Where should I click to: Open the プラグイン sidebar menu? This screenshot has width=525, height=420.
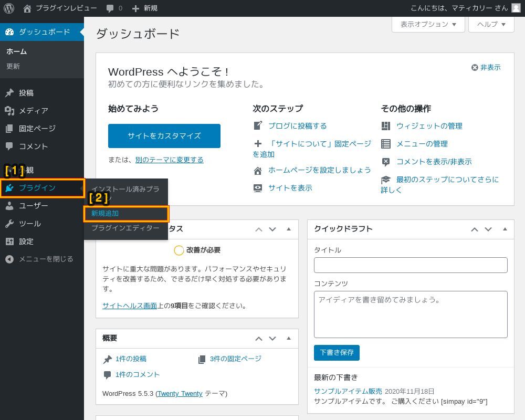click(x=42, y=188)
